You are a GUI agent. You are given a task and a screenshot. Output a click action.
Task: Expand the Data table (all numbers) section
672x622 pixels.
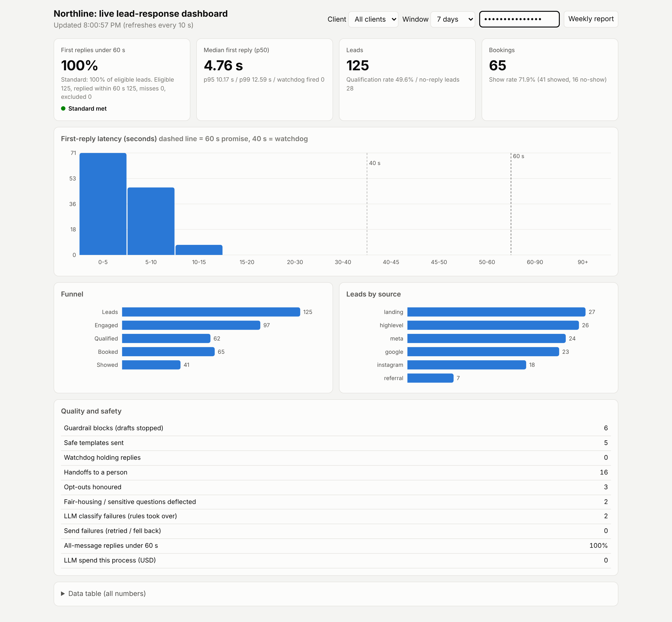[103, 593]
